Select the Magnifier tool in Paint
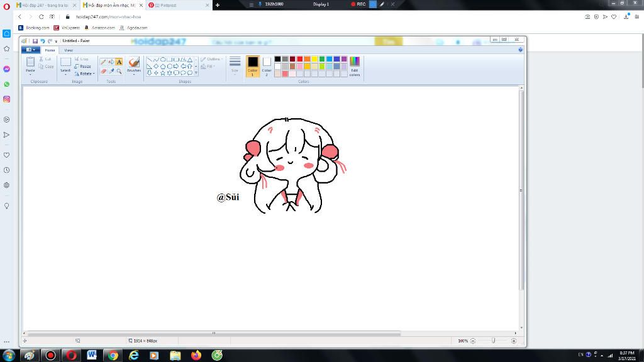This screenshot has width=644, height=362. (119, 71)
